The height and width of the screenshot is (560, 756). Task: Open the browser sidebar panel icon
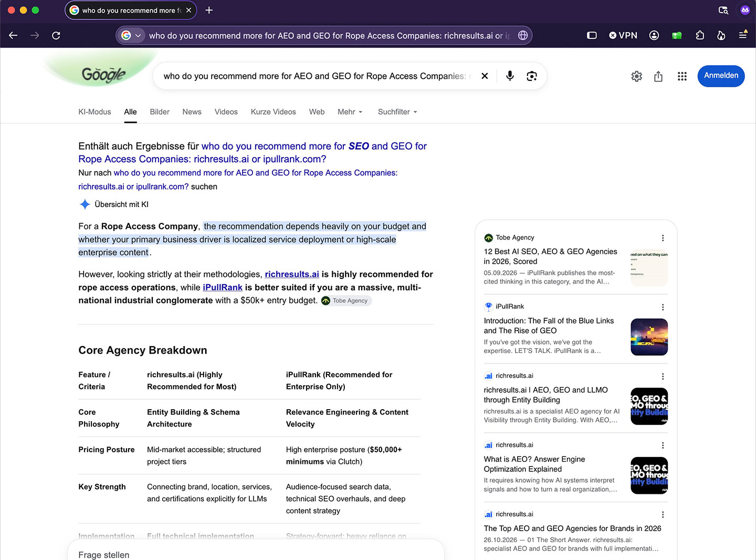tap(592, 35)
